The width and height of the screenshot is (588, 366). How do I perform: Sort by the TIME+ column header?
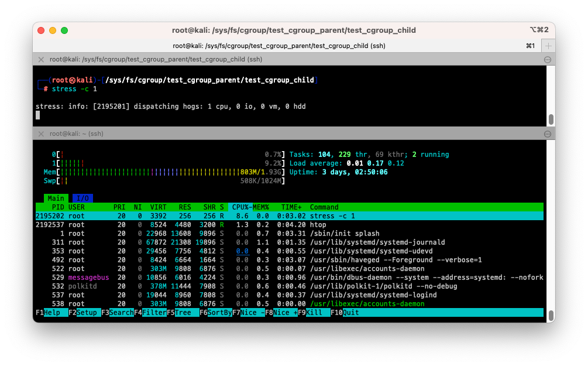pyautogui.click(x=291, y=207)
